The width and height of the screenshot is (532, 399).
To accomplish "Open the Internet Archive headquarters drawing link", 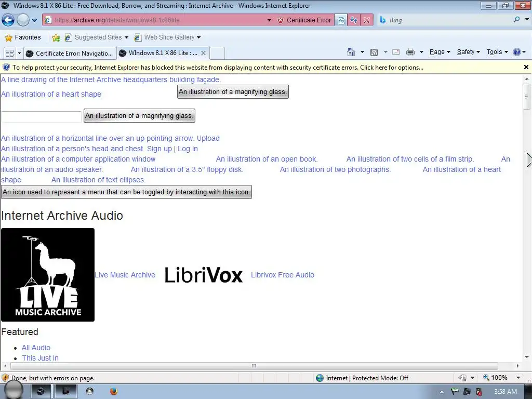I will [x=111, y=79].
